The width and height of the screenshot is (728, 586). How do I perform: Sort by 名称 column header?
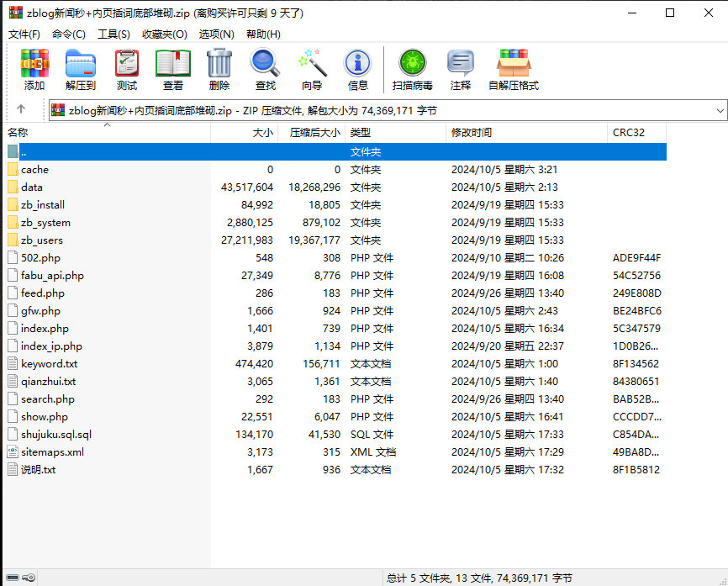point(106,133)
